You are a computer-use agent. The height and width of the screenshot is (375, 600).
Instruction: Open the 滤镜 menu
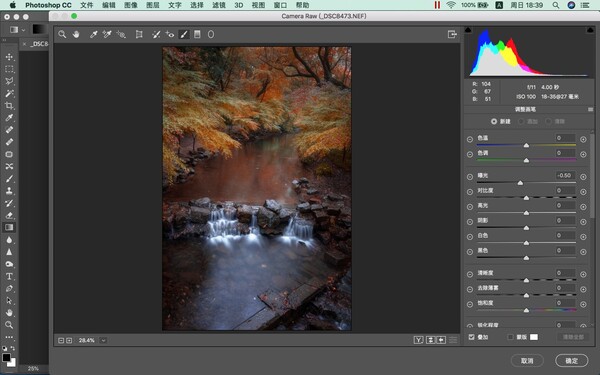click(218, 5)
